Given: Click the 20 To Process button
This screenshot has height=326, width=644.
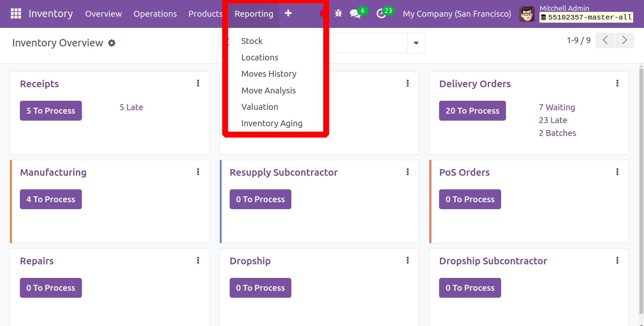Looking at the screenshot, I should (x=472, y=111).
